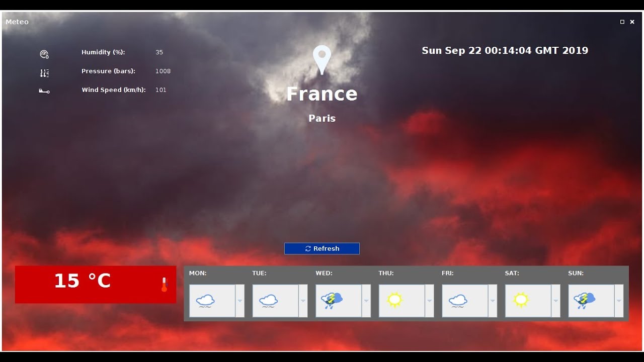Click the wind speed icon
This screenshot has width=644, height=362.
(x=44, y=91)
